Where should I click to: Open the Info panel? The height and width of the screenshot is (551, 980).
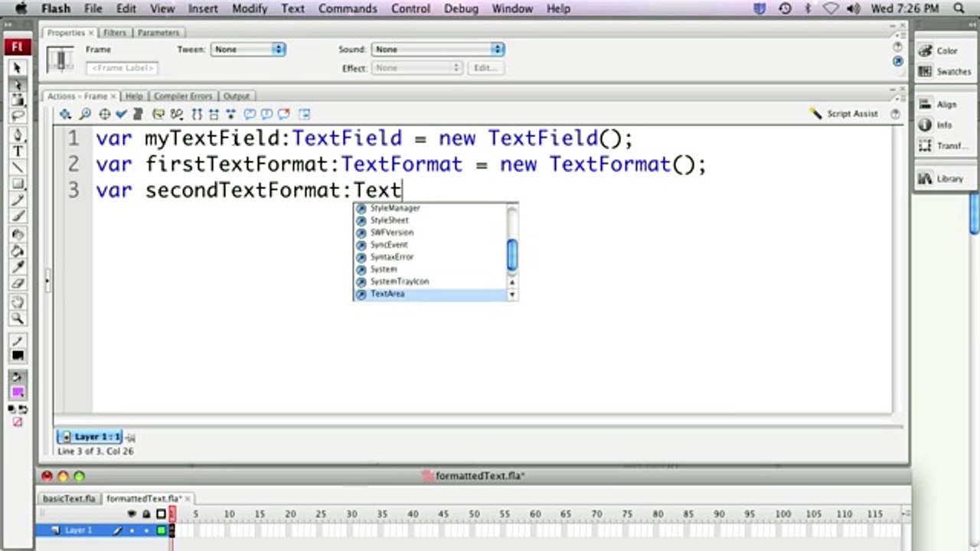click(x=936, y=125)
